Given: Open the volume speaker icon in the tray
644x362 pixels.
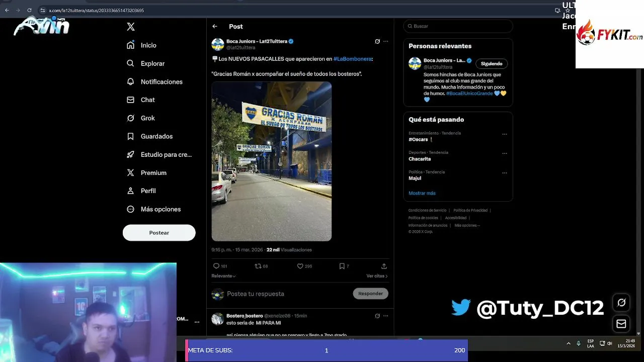Looking at the screenshot, I should [x=610, y=343].
